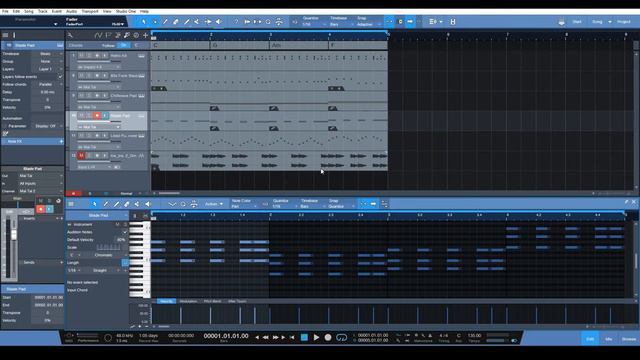This screenshot has height=360, width=640.
Task: Select the Arrow tool in the piano editor toolbar
Action: pyautogui.click(x=95, y=204)
